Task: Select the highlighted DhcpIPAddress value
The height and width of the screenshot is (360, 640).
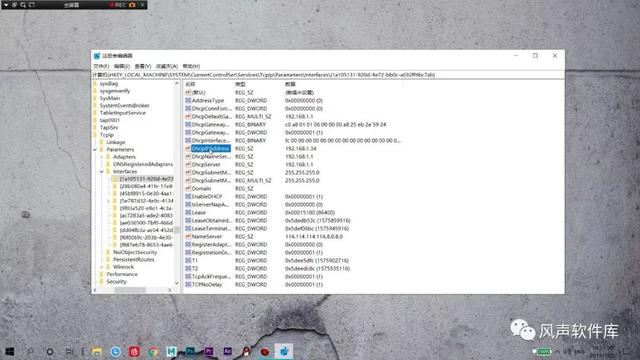Action: click(211, 149)
